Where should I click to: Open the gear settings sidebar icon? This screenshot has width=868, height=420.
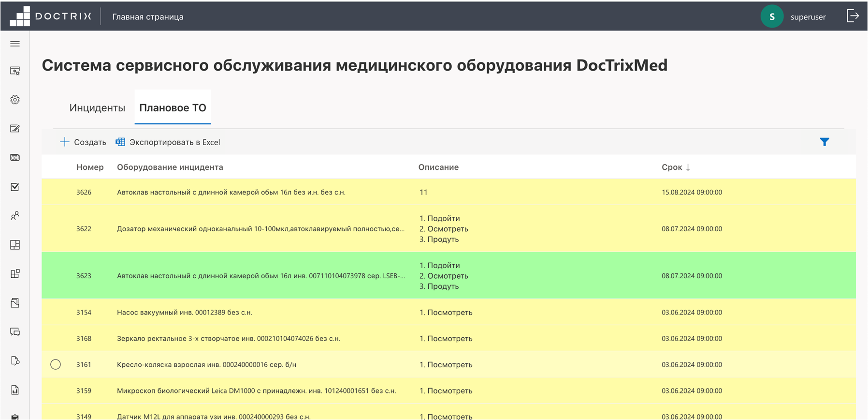click(x=15, y=100)
